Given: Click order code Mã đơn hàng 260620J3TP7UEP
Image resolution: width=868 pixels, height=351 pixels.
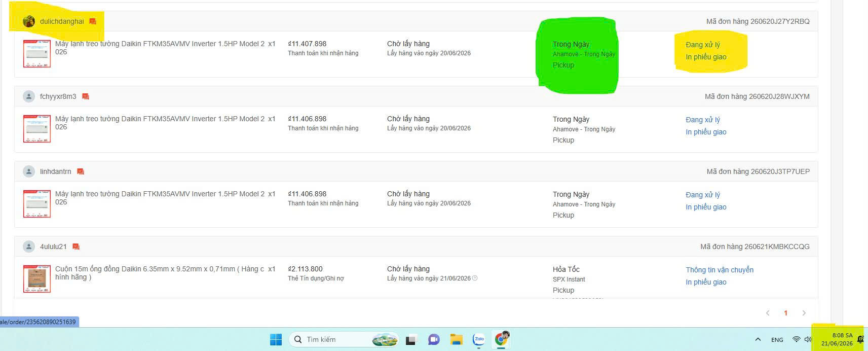Looking at the screenshot, I should pyautogui.click(x=758, y=171).
